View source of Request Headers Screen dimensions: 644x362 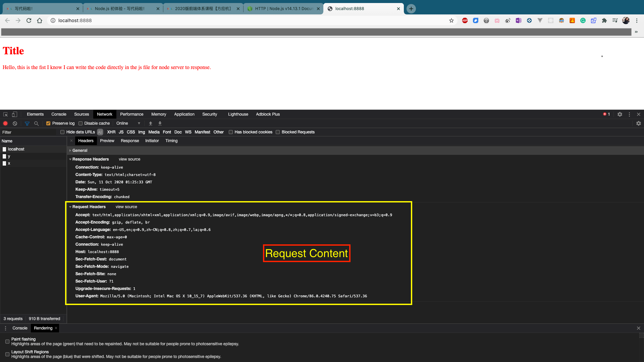pos(126,207)
